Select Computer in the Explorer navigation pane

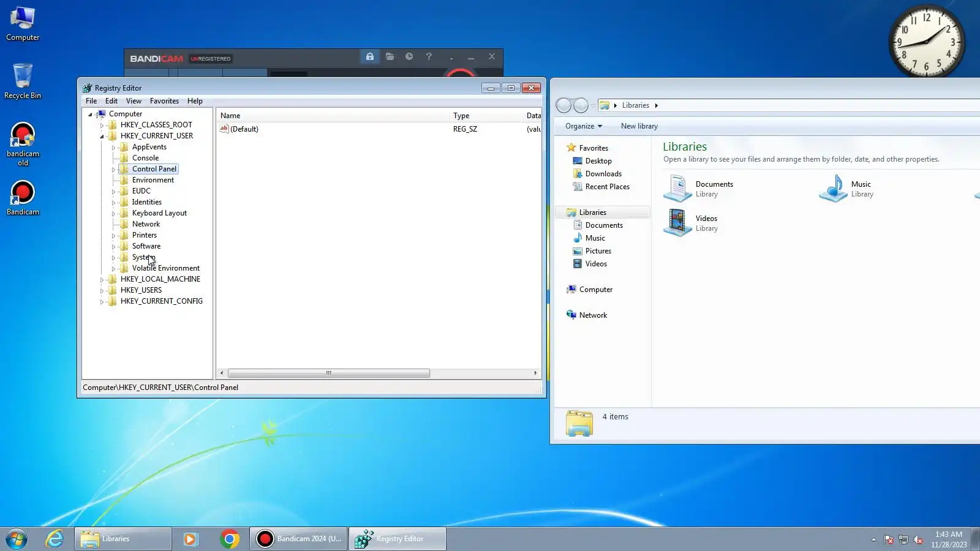[595, 290]
